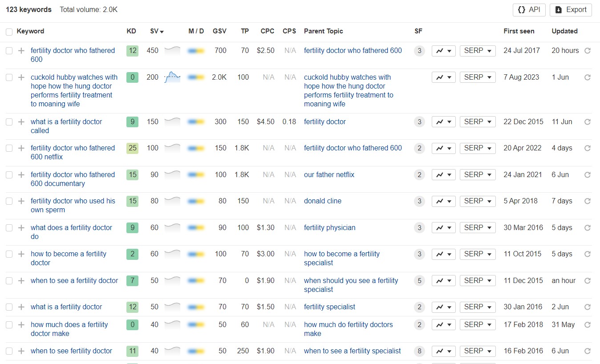Click the M/D bar for 'fertility doctor who used his own sperm'
The height and width of the screenshot is (364, 600).
(196, 202)
